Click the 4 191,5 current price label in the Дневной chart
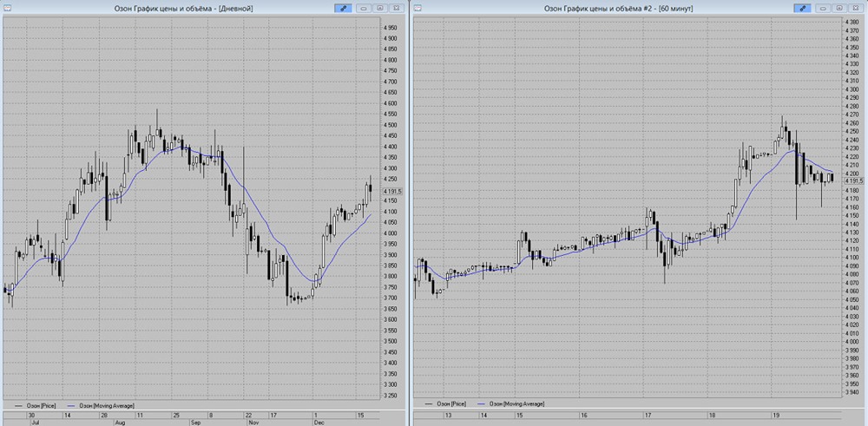 click(x=392, y=192)
